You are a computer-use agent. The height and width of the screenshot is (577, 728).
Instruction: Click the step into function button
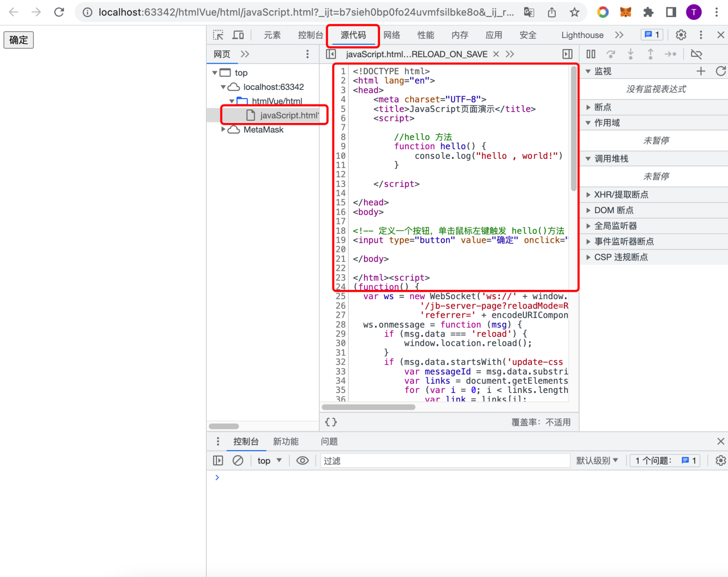pyautogui.click(x=630, y=54)
